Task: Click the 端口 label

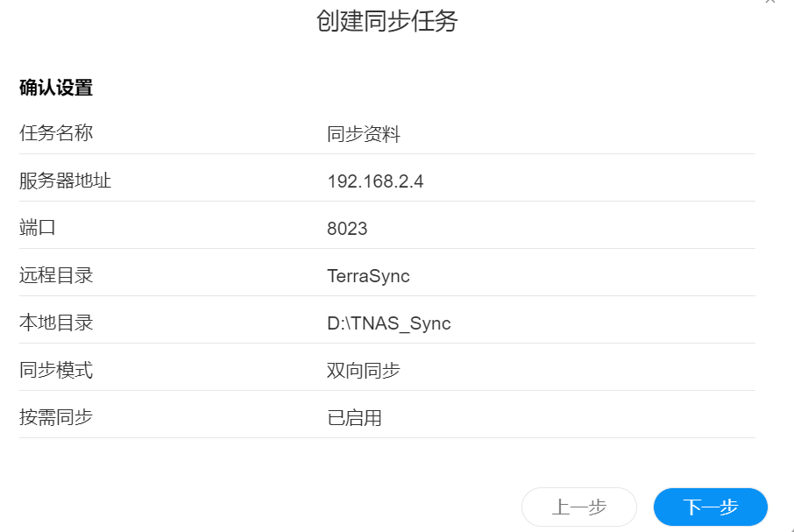Action: click(x=38, y=228)
